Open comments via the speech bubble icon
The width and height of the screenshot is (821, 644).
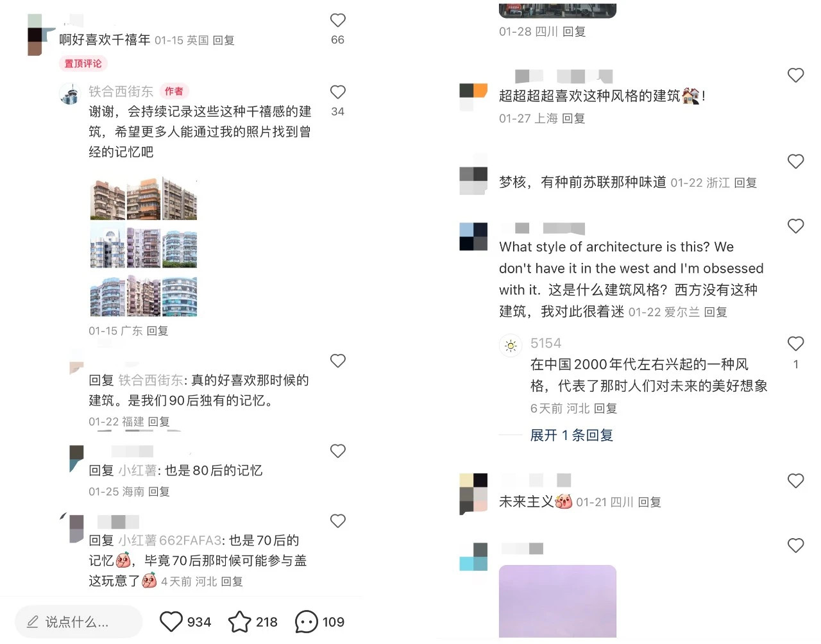306,622
